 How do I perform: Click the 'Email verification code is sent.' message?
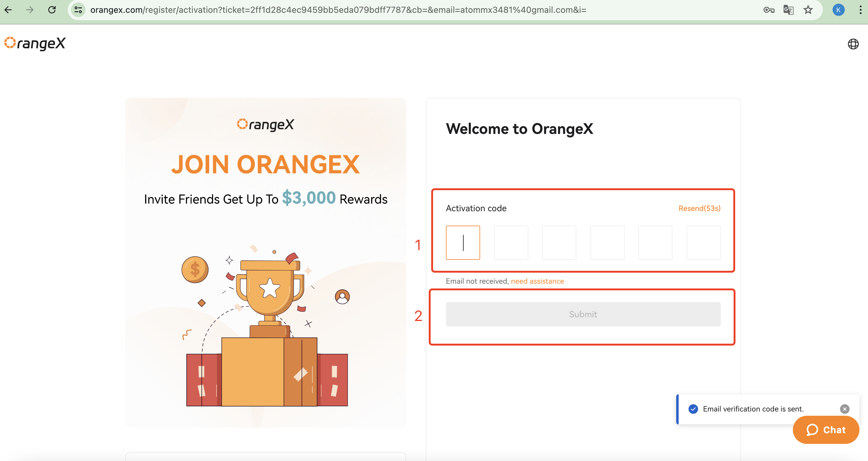coord(753,409)
